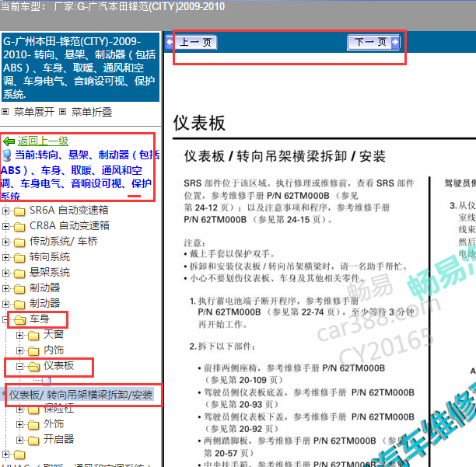Click the 外饰 folder icon

tap(33, 425)
